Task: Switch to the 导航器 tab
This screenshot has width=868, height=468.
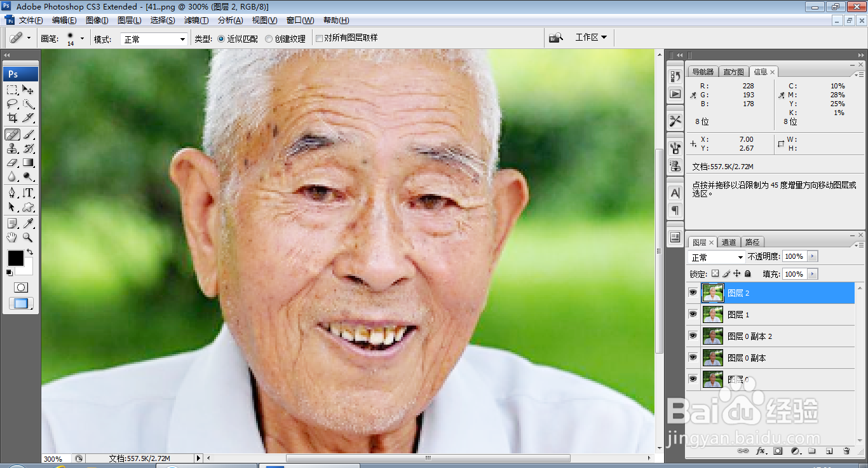Action: [x=703, y=72]
